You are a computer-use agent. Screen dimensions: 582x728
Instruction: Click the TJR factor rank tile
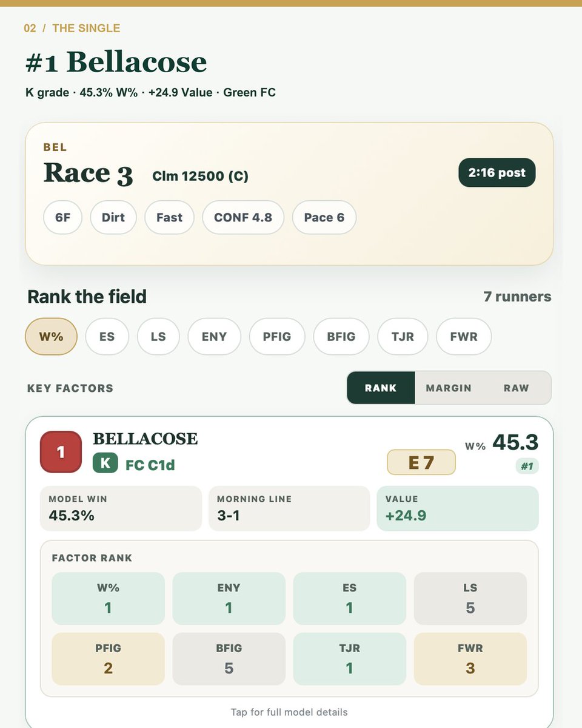[x=349, y=659]
